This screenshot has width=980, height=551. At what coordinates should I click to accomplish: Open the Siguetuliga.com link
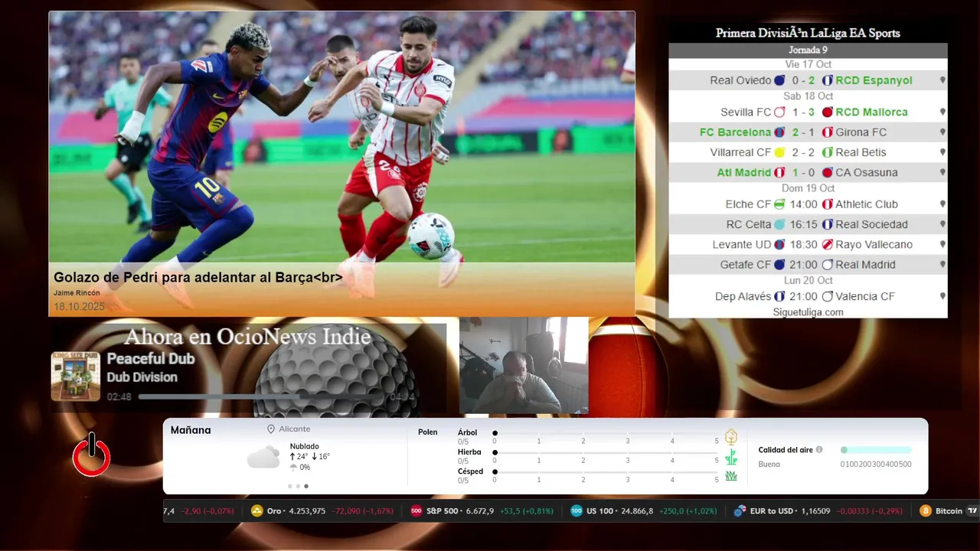coord(808,312)
